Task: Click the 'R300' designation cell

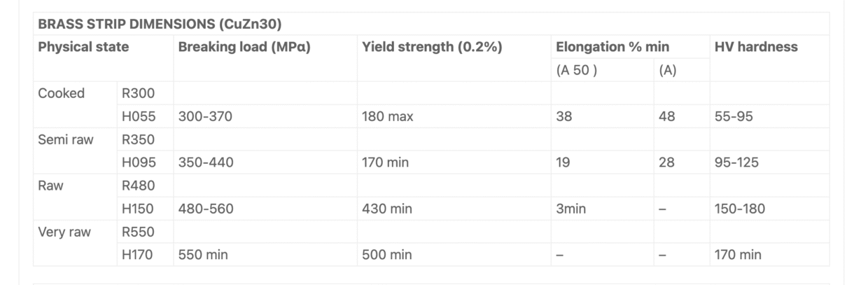Action: point(138,94)
